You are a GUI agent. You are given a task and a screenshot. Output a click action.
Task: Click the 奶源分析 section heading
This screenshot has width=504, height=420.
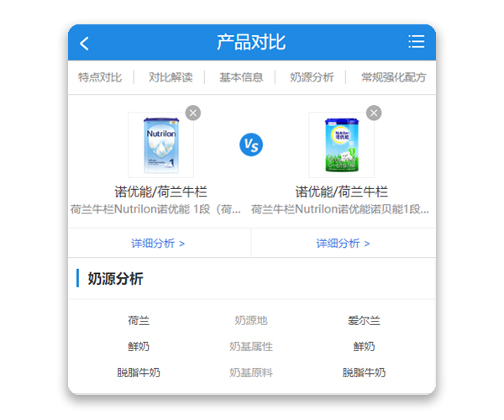(x=115, y=279)
